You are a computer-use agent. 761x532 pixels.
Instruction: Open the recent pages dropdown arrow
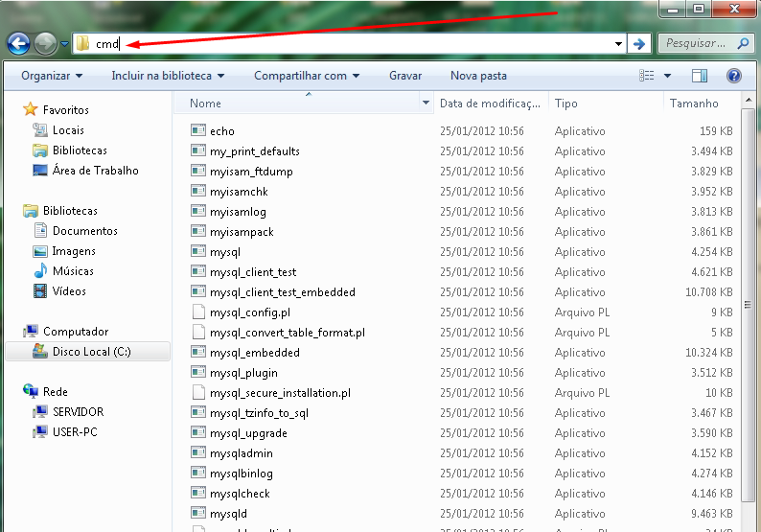tap(64, 44)
